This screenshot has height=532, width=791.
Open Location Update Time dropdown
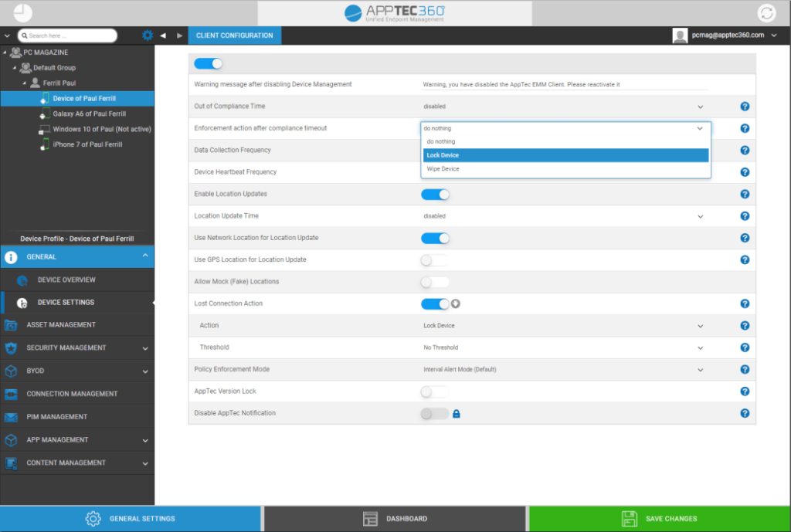coord(565,216)
